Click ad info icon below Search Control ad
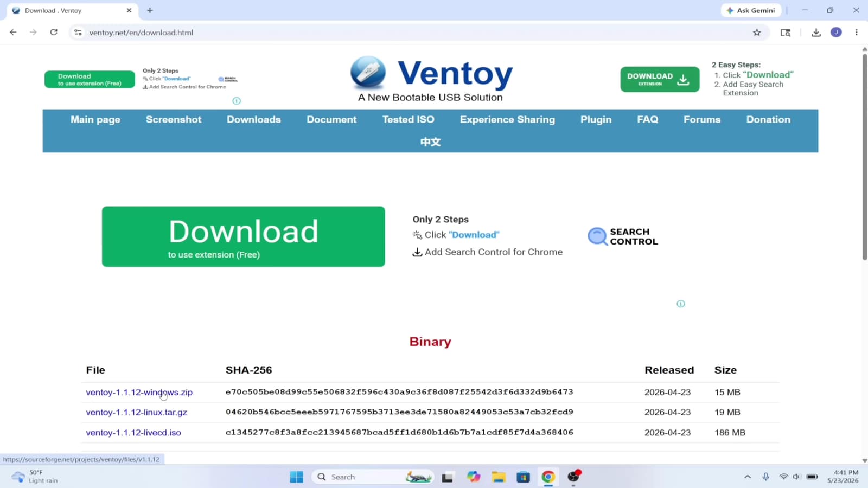868x488 pixels. click(x=681, y=304)
